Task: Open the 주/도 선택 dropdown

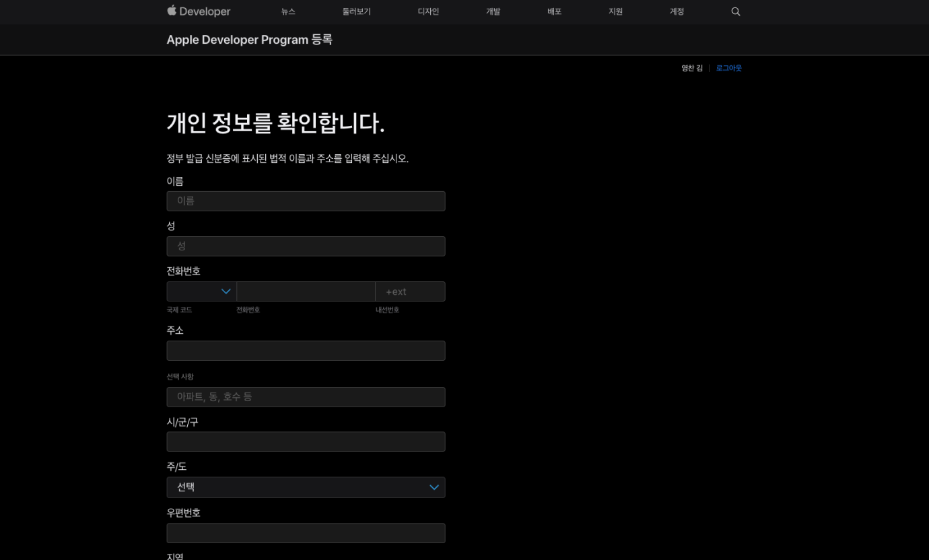Action: pos(306,487)
